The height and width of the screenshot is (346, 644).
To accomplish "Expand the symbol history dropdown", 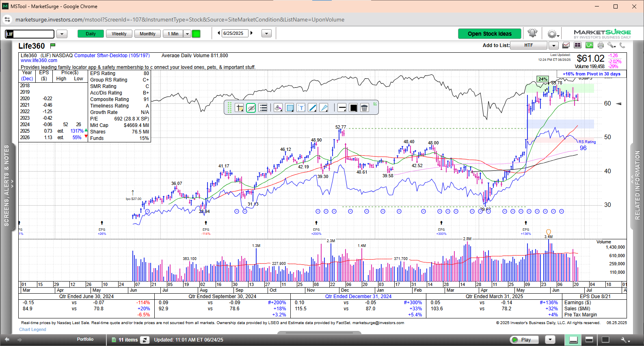I will 62,34.
